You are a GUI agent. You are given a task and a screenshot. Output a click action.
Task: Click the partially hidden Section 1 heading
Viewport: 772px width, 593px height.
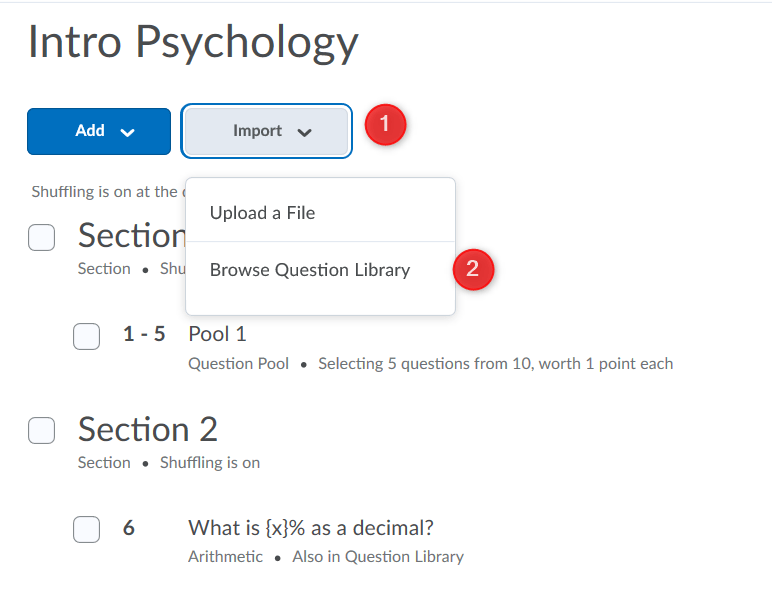click(130, 236)
